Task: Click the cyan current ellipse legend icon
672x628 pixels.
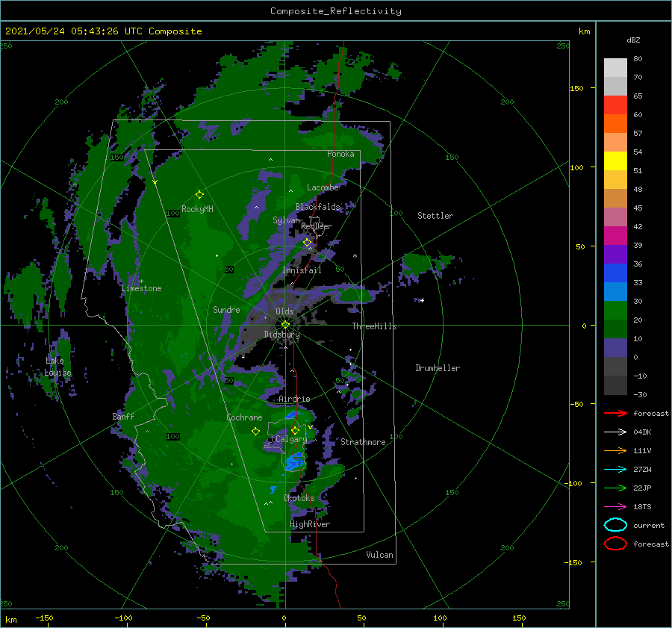Action: (x=615, y=525)
